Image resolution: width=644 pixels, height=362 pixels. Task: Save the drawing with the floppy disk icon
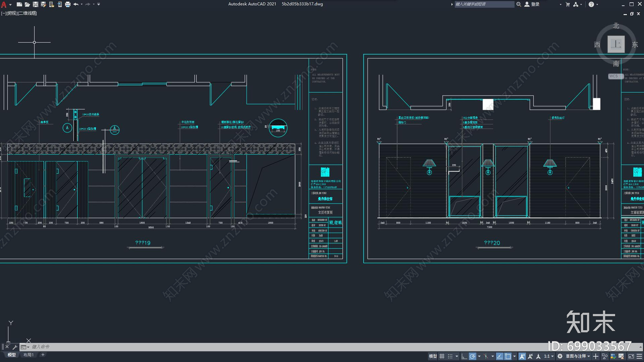35,4
